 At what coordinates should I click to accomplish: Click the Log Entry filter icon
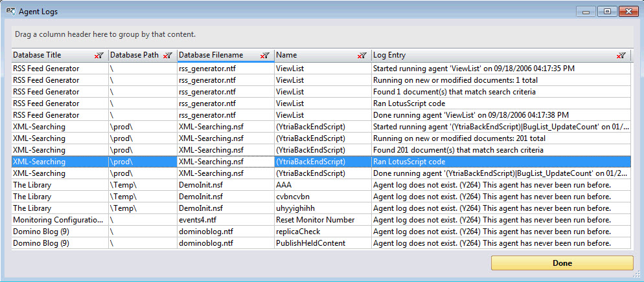click(621, 56)
